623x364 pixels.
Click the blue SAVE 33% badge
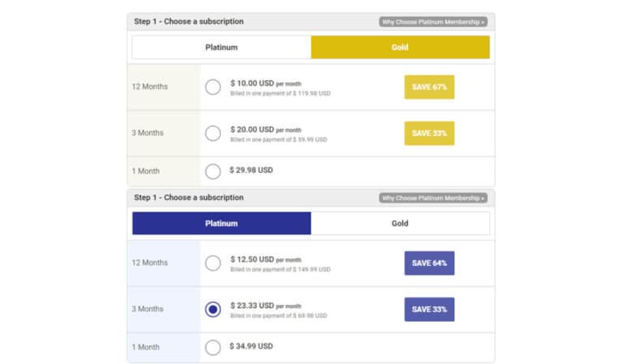[x=429, y=309]
